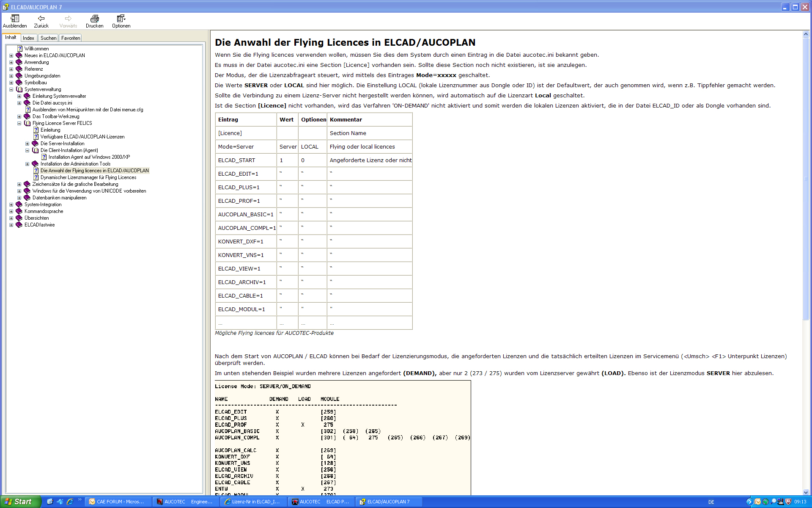Click page icon of Installation Agent auf Windows 2000/XP
The height and width of the screenshot is (508, 812).
click(x=44, y=157)
